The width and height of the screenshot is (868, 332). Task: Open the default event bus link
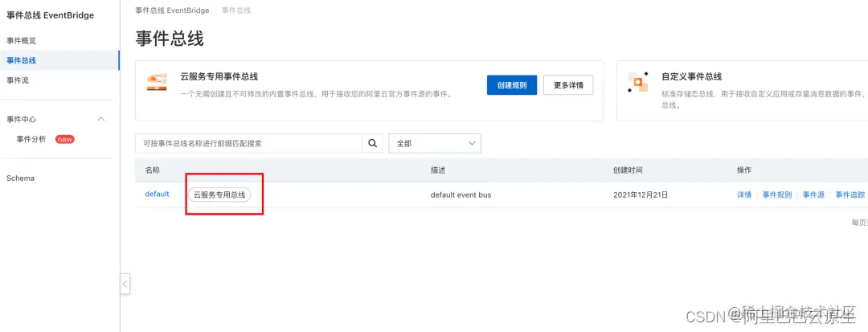click(158, 195)
